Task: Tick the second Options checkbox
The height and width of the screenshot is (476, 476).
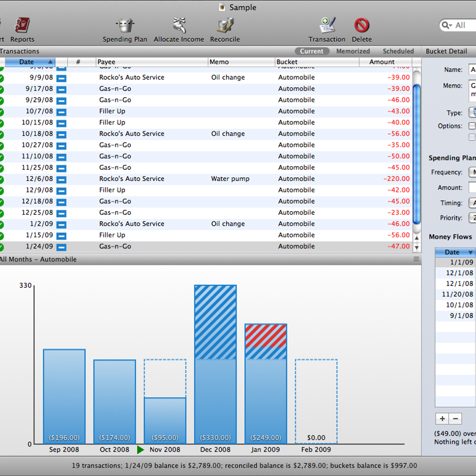Action: (x=472, y=137)
